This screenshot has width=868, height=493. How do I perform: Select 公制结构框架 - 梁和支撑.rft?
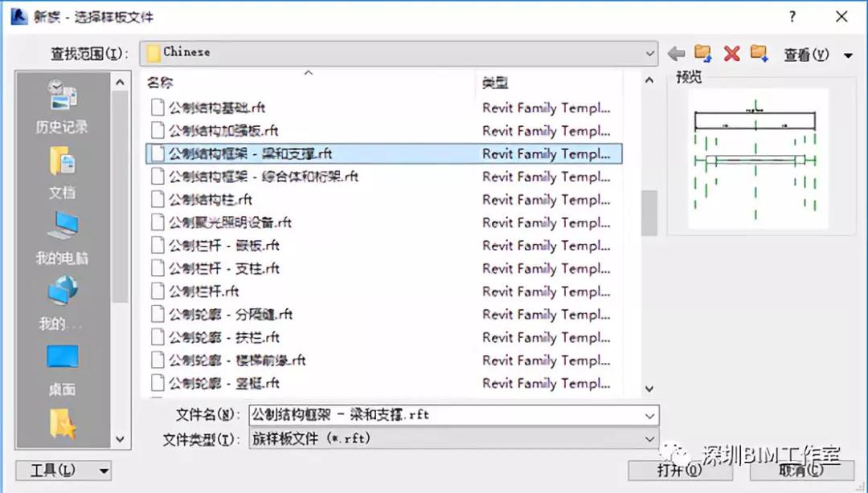pyautogui.click(x=383, y=154)
